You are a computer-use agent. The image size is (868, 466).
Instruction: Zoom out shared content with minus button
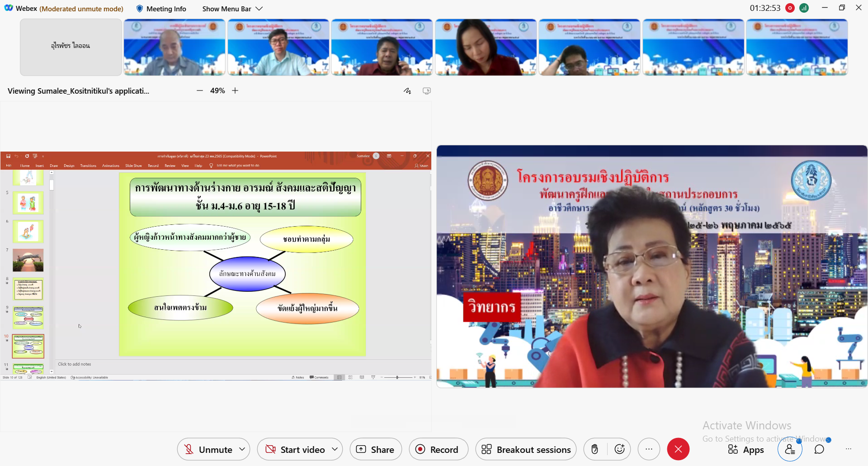pyautogui.click(x=200, y=90)
